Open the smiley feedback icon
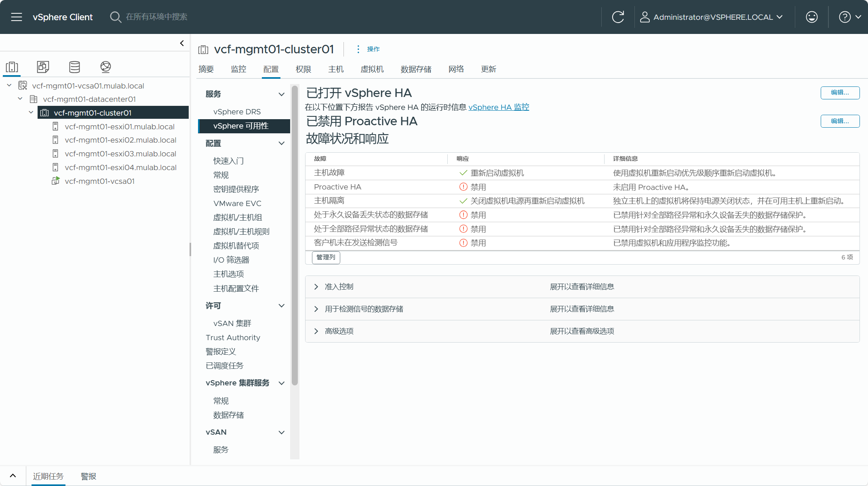The height and width of the screenshot is (486, 868). point(811,17)
